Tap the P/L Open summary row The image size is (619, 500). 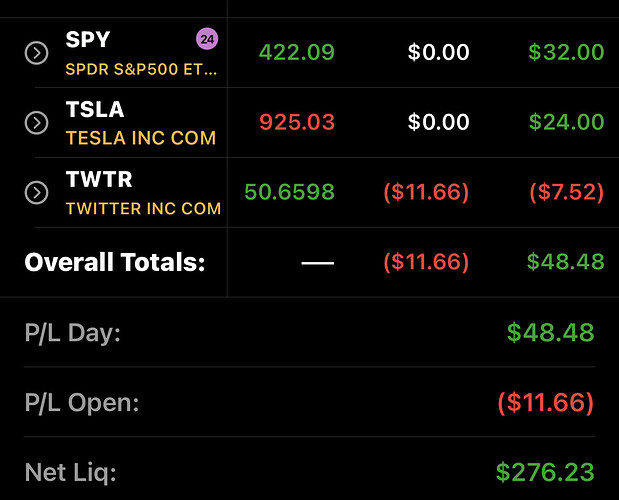(310, 402)
